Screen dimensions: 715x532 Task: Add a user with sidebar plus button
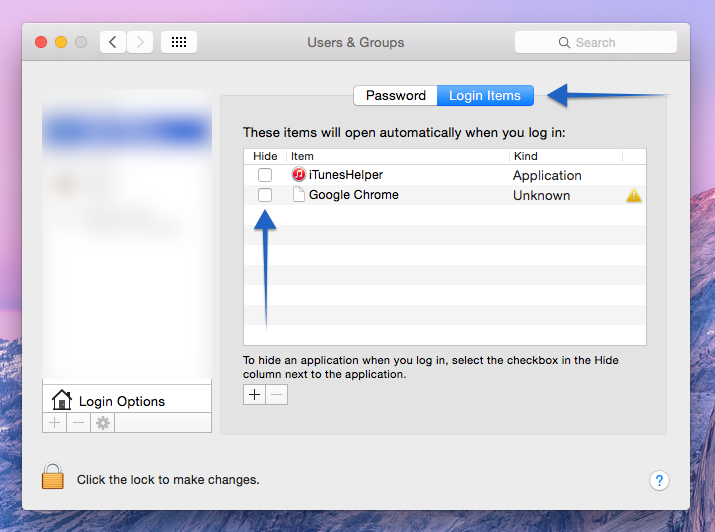point(55,423)
